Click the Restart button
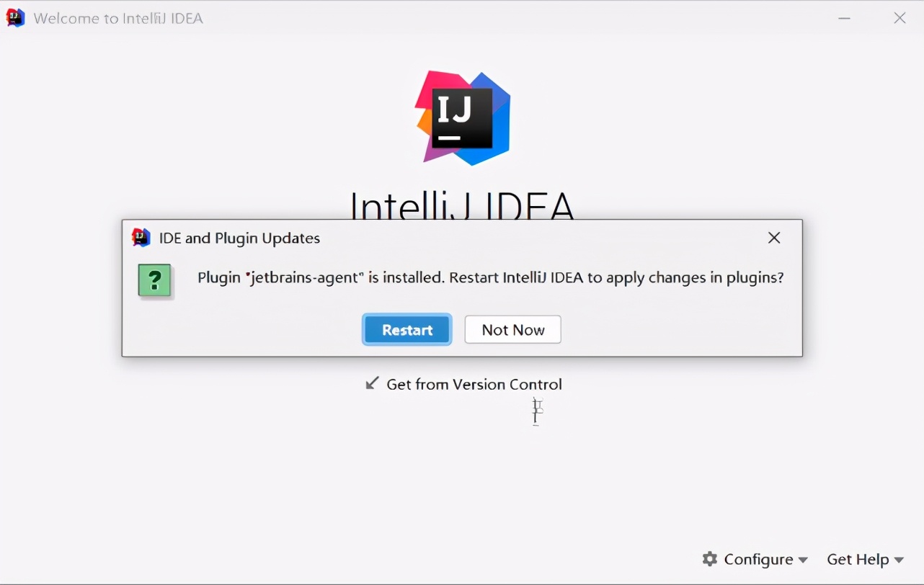 click(407, 330)
